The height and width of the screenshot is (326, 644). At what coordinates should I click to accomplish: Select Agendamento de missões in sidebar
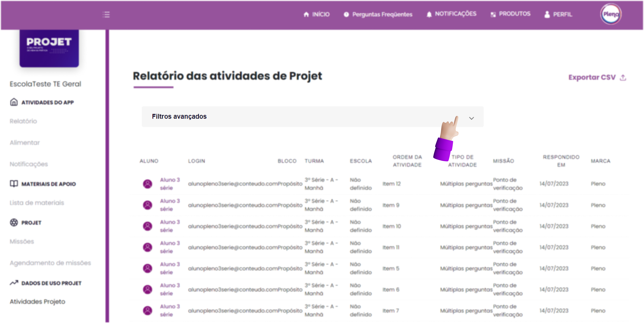pos(50,263)
